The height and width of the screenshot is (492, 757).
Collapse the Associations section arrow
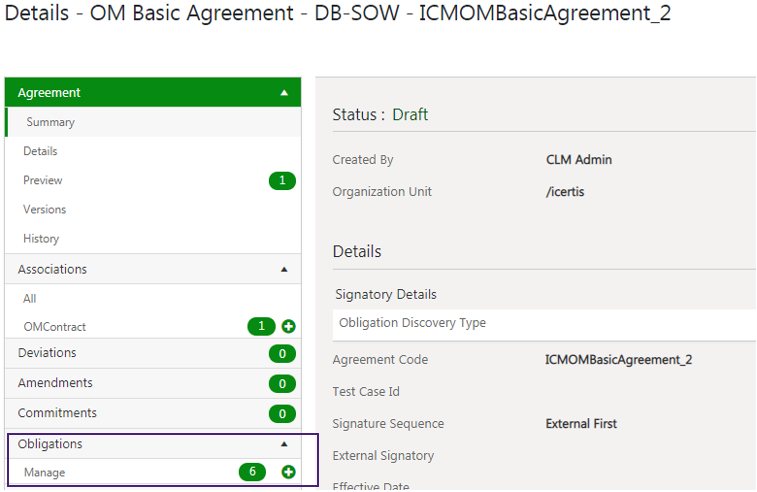(x=284, y=269)
